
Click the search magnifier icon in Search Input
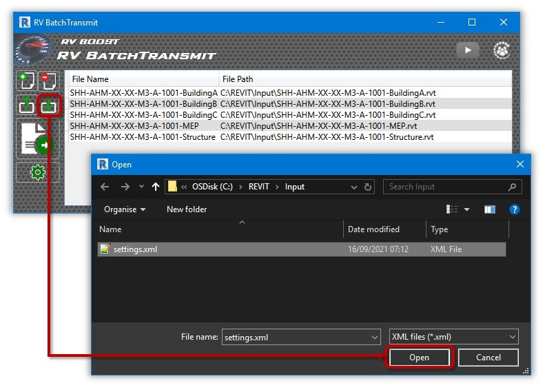512,187
